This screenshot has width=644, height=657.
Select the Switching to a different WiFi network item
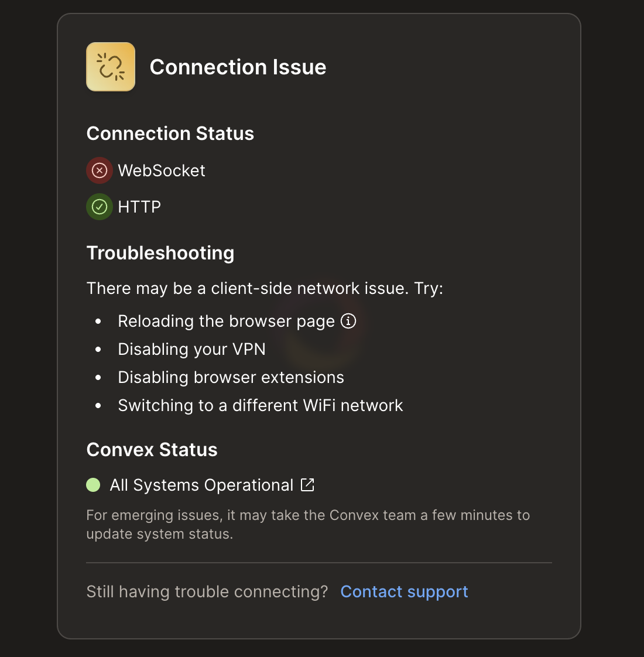(261, 405)
